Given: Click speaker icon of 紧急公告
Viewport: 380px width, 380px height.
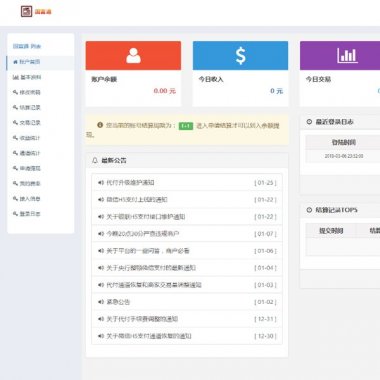Looking at the screenshot, I should pos(101,302).
